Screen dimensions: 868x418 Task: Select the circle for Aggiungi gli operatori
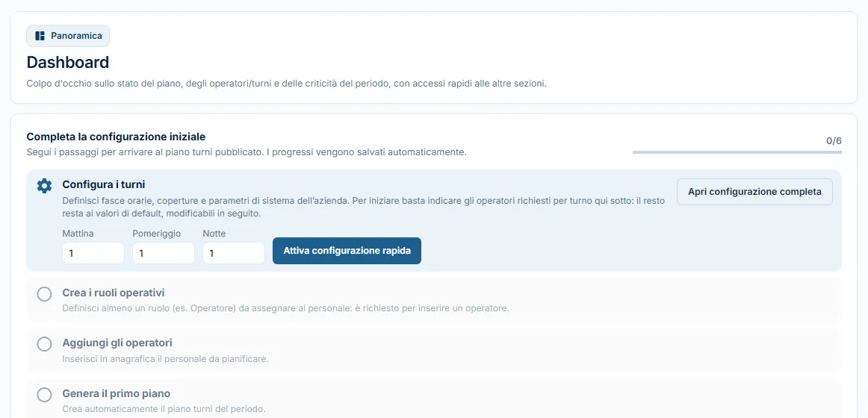point(44,344)
